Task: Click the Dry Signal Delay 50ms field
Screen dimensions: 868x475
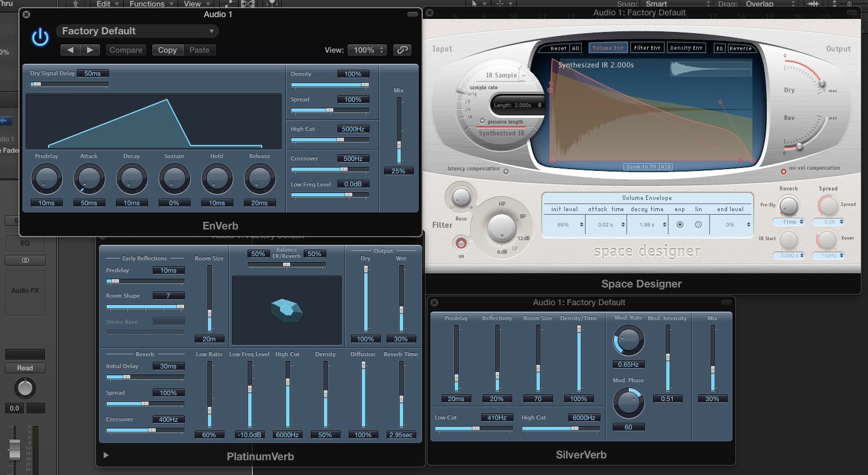Action: (x=92, y=73)
